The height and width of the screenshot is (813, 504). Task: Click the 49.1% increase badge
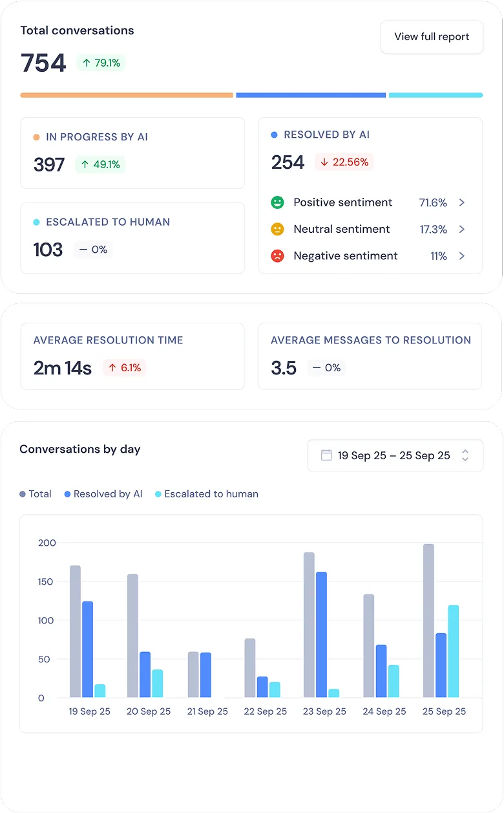100,164
